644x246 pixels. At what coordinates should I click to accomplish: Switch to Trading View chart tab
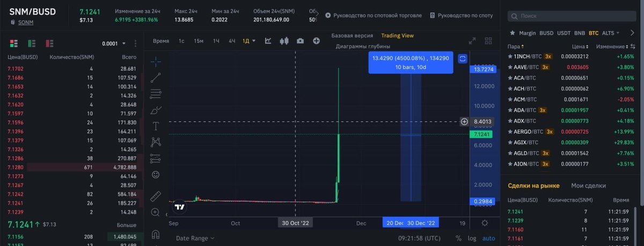(x=397, y=35)
